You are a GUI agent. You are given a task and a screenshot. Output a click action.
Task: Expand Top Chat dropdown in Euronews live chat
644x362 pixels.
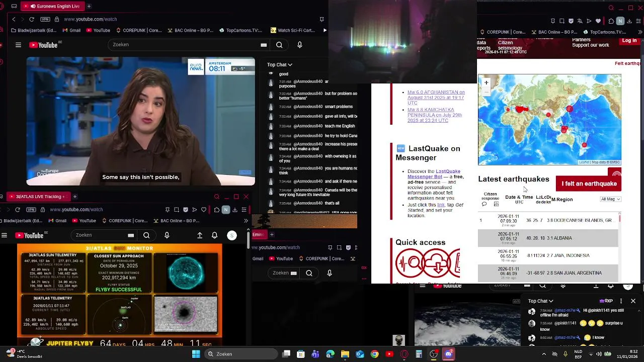[x=280, y=64]
